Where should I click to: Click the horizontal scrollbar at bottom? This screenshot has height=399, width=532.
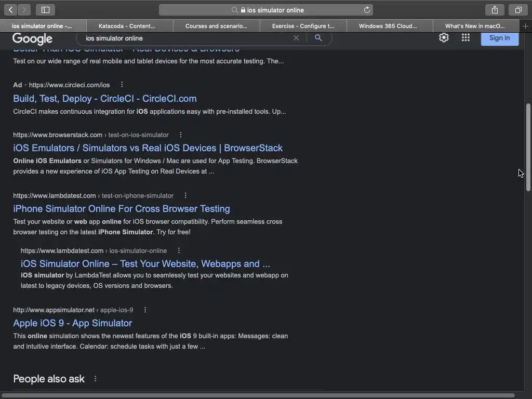coord(258,395)
